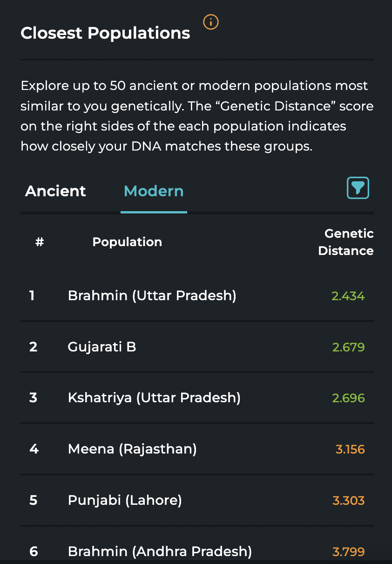Select the Modern tab

pos(154,191)
